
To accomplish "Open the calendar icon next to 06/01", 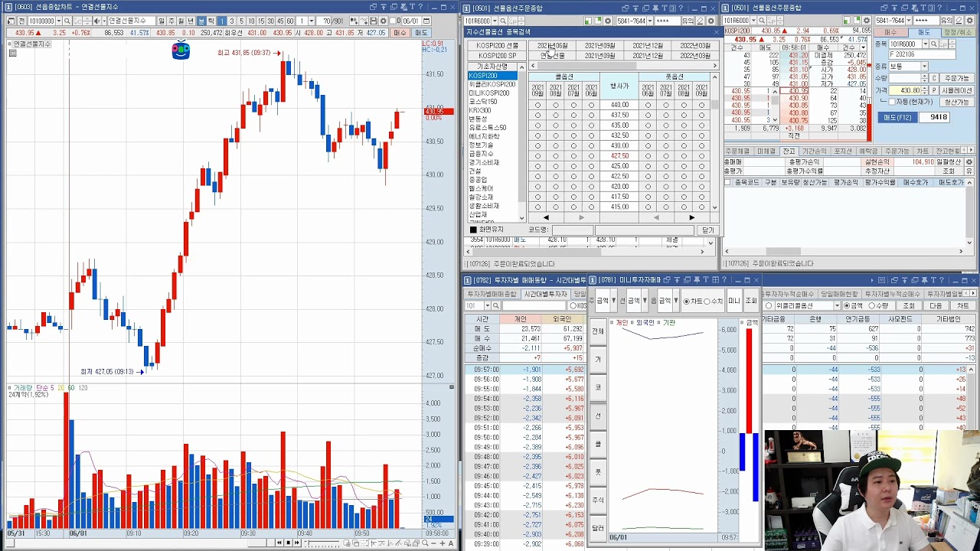I will tap(426, 21).
